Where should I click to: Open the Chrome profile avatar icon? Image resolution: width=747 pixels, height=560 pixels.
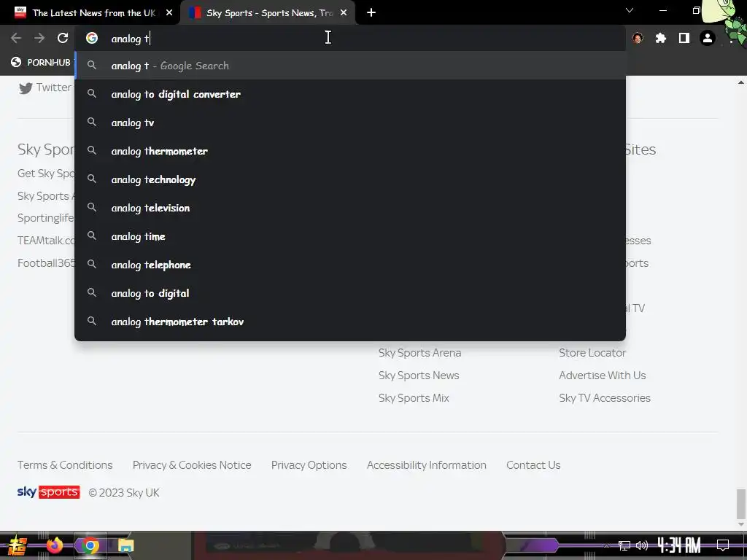pos(708,38)
